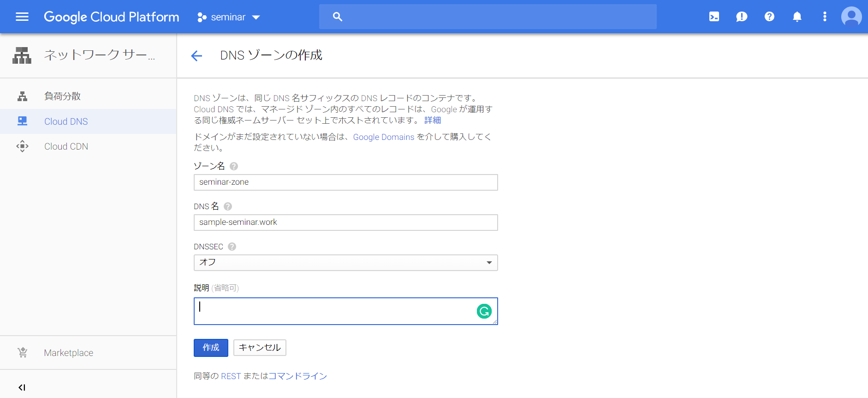868x398 pixels.
Task: Show help for DNSSEC
Action: [232, 247]
